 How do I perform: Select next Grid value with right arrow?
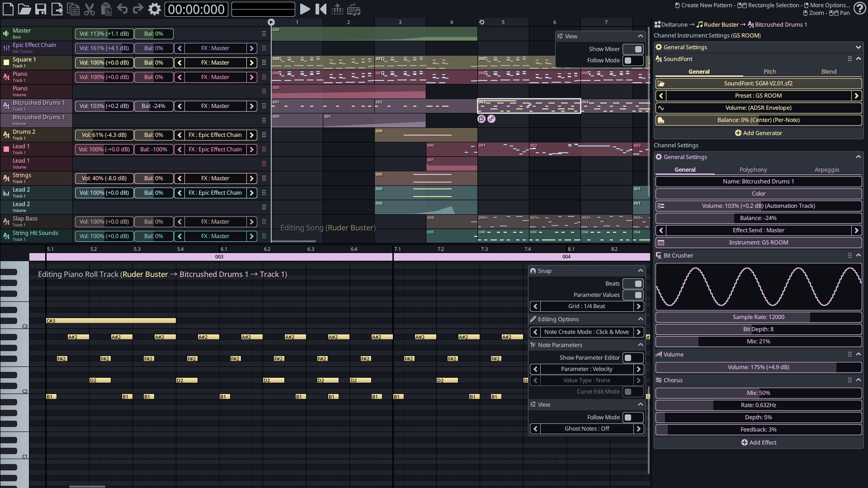(638, 306)
